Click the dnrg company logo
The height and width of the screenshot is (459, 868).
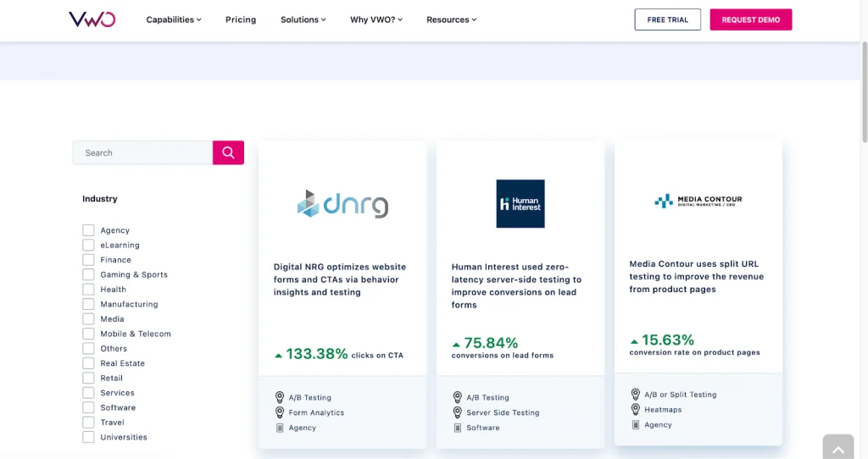(x=342, y=203)
